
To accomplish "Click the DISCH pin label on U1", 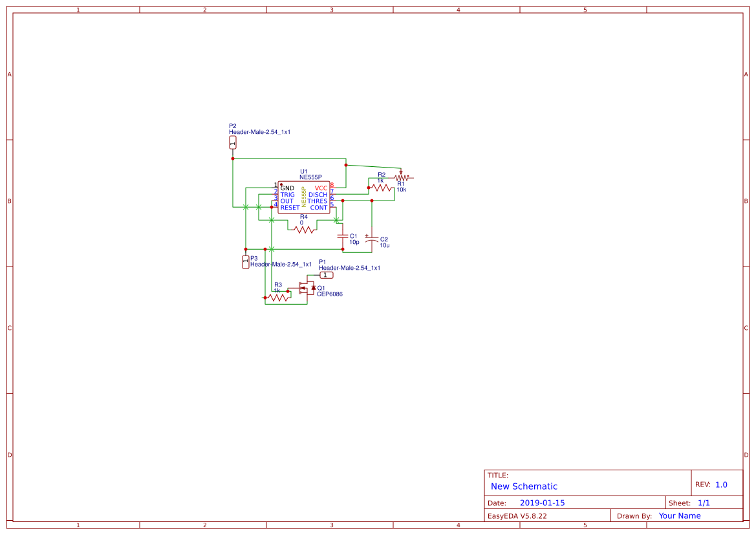I will coord(318,195).
